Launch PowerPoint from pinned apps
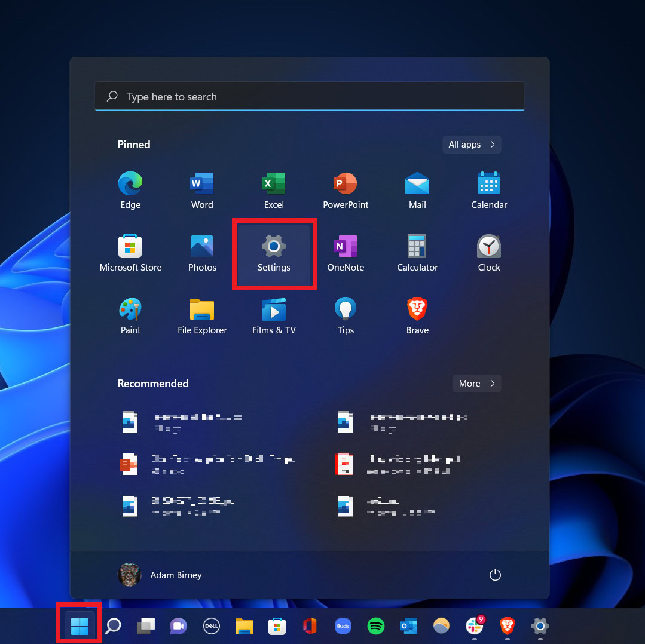The image size is (645, 644). pyautogui.click(x=346, y=191)
